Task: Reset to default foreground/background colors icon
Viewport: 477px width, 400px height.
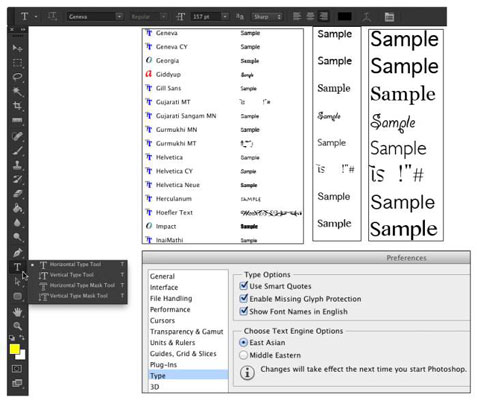Action: pyautogui.click(x=12, y=338)
